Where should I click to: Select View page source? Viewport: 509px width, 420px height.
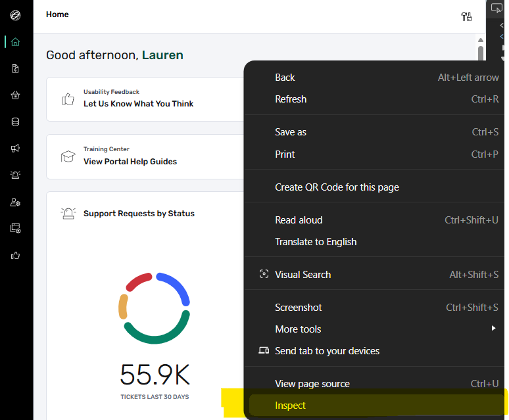pos(374,384)
